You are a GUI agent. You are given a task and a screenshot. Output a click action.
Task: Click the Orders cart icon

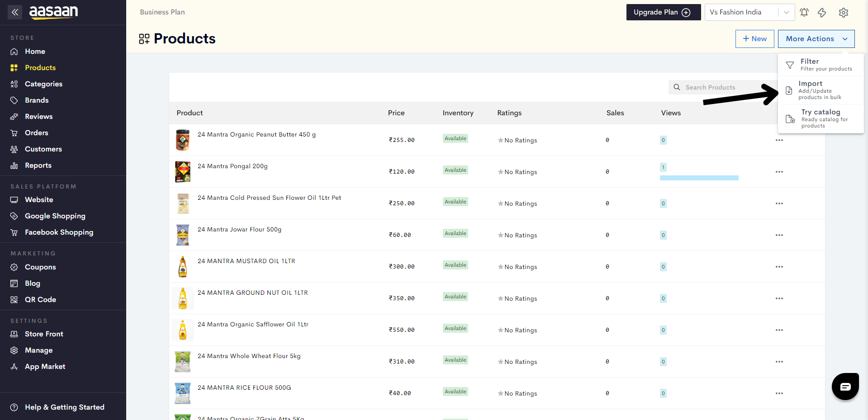(x=14, y=133)
